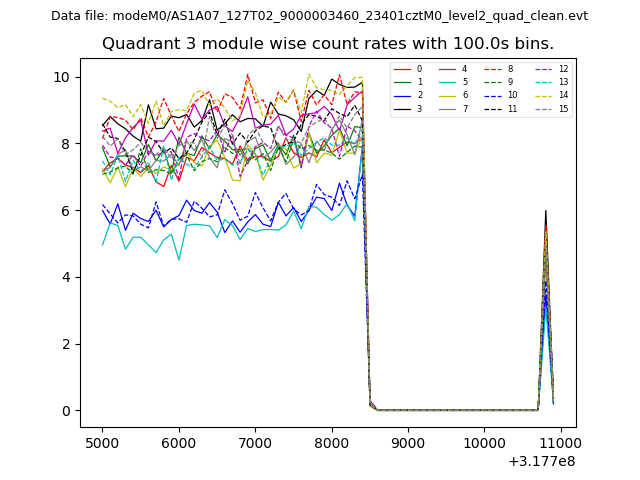Click the red solid line legend swatch for module 0

(402, 69)
